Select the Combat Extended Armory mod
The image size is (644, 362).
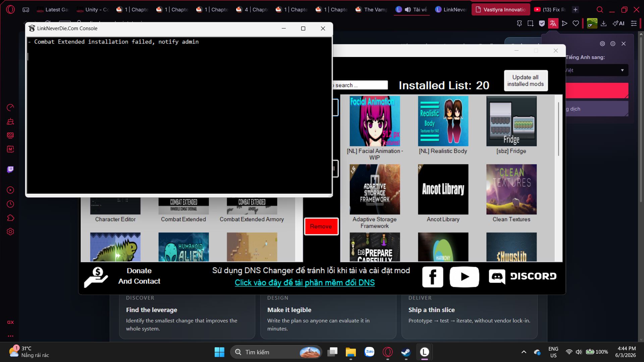click(252, 210)
